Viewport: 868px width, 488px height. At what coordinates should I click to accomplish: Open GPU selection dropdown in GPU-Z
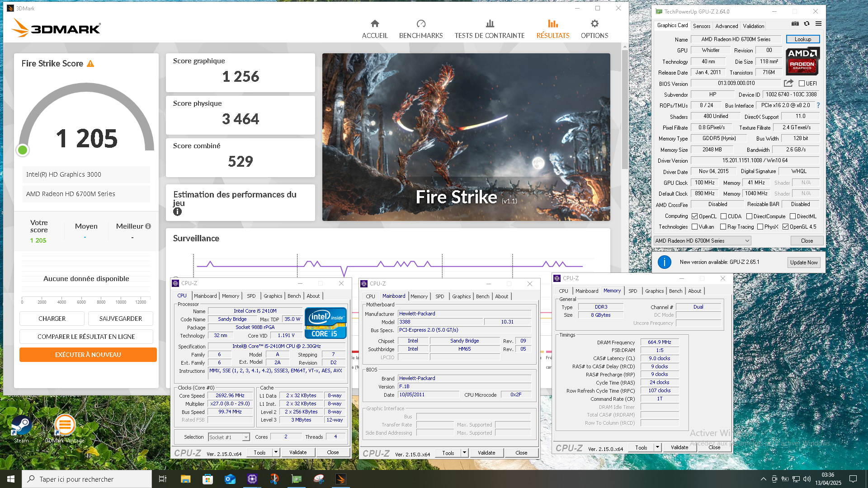pos(703,241)
